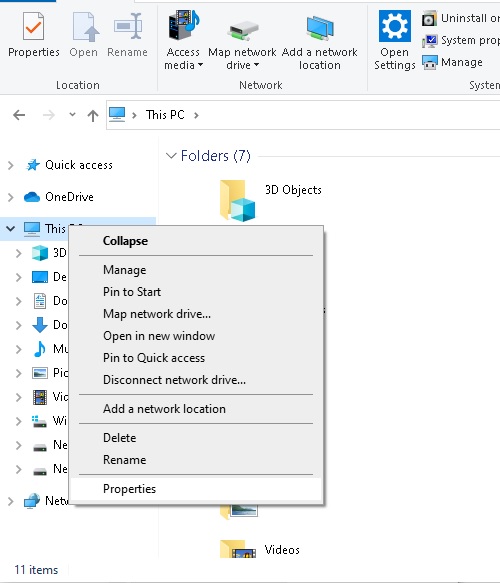
Task: Expand OneDrive in the navigation pane
Action: click(11, 197)
